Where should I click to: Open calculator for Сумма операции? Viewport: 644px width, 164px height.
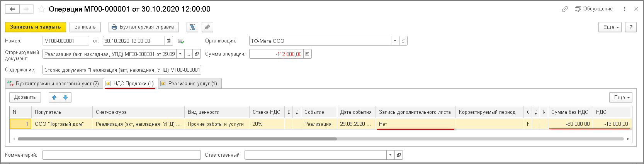[x=308, y=54]
